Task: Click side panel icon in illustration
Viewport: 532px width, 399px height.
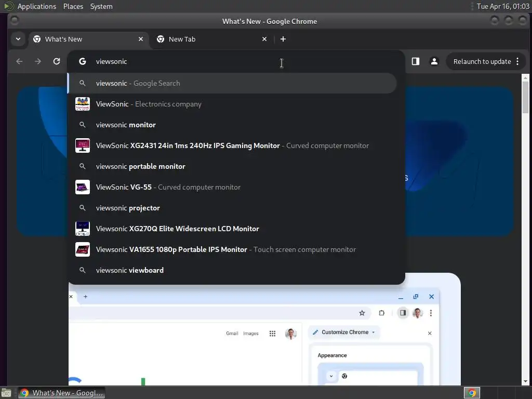Action: 403,313
